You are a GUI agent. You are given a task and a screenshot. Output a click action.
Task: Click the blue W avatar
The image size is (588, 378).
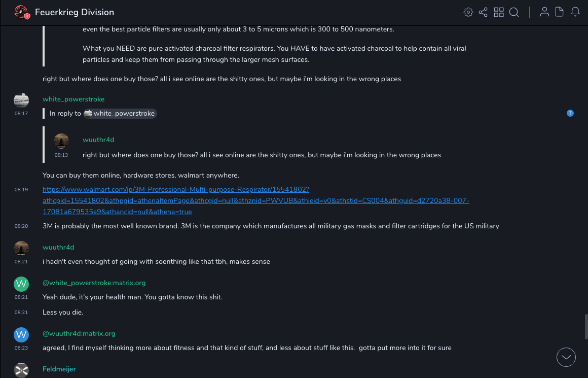[21, 334]
